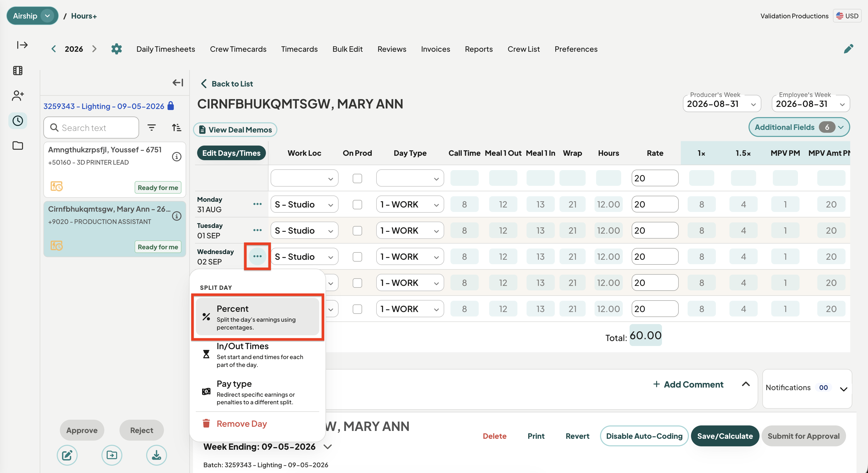The image size is (868, 473).
Task: Show info for Cirnfbhukqmtsgw, Mary Ann timecard
Action: coord(176,216)
